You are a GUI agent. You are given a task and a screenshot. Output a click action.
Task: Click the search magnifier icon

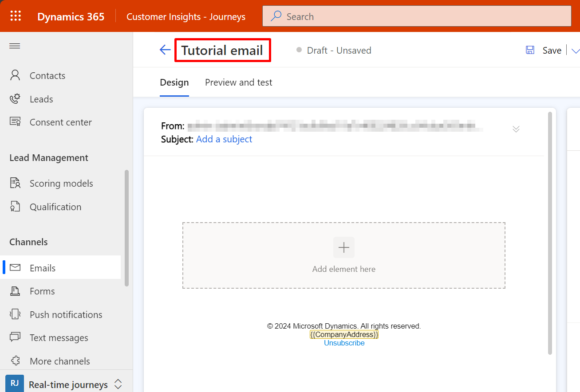coord(276,16)
